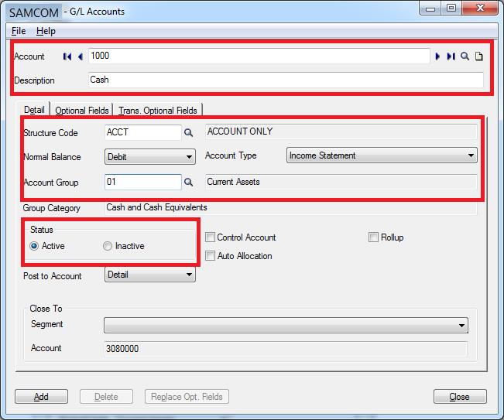504x420 pixels.
Task: Select the Inactive status radio button
Action: [x=108, y=246]
